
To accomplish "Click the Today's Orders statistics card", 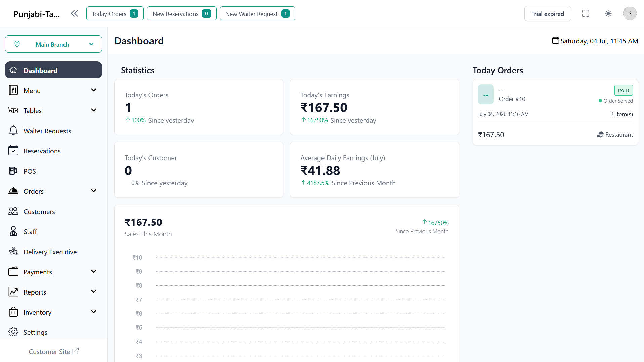I will pos(199,107).
